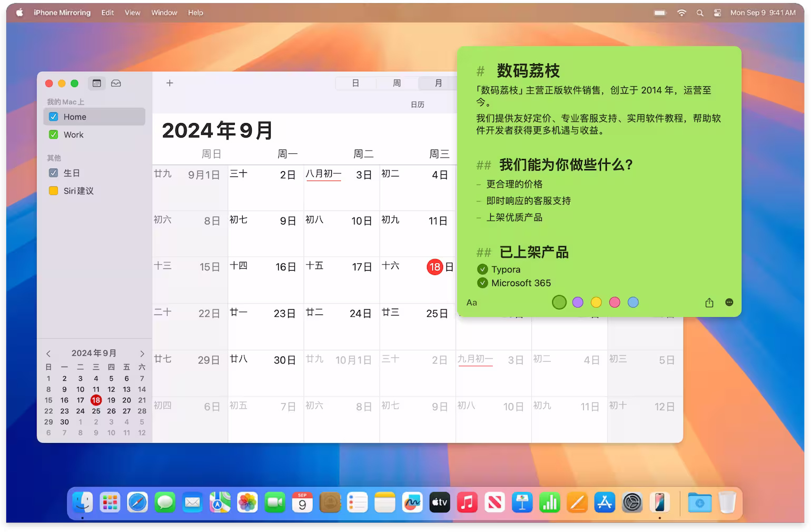
Task: Select day 25 in the mini calendar
Action: (95, 411)
